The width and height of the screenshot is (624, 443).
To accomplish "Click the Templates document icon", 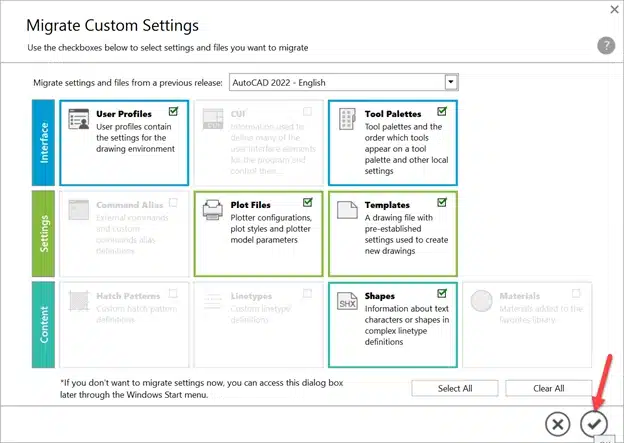I will tap(346, 211).
